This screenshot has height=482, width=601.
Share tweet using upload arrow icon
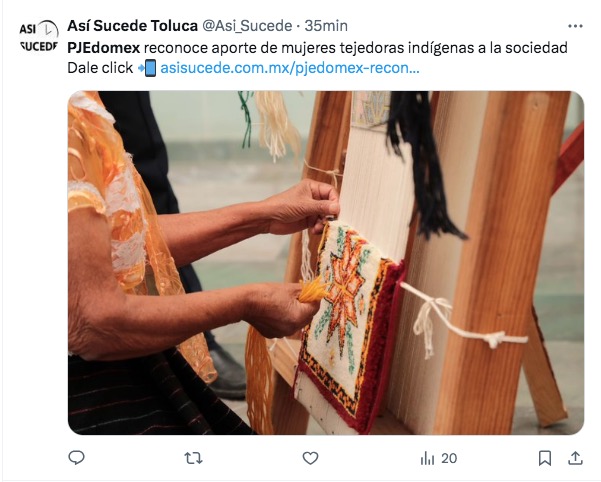575,458
